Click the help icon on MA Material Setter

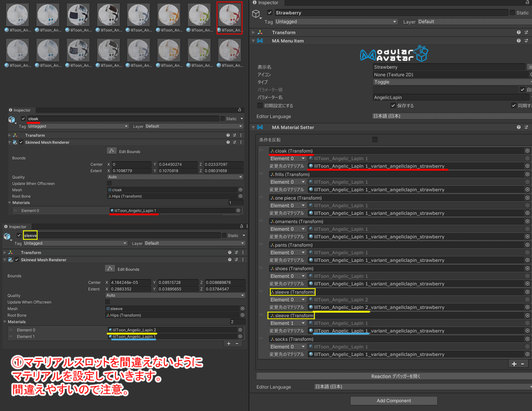tap(518, 127)
